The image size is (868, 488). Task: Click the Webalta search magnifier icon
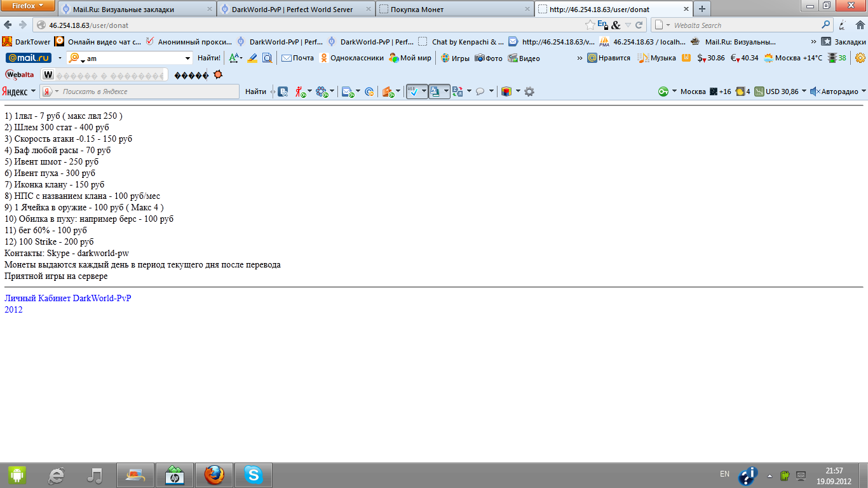[826, 25]
